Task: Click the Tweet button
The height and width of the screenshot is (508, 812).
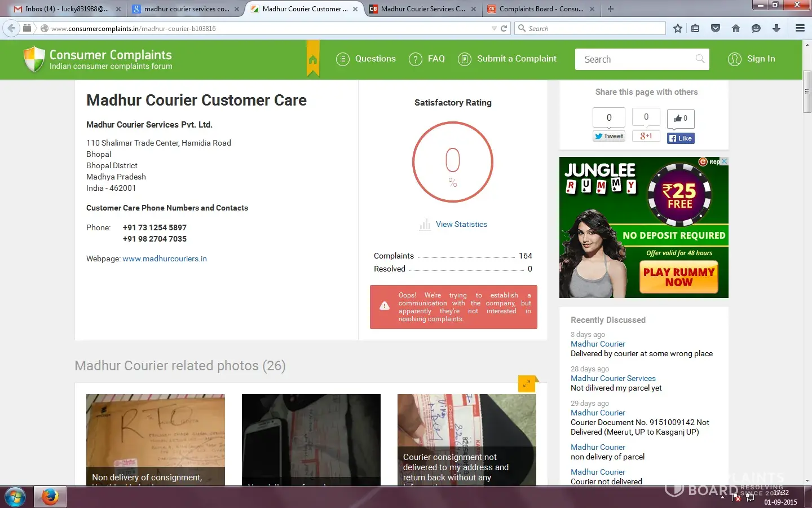Action: [609, 136]
